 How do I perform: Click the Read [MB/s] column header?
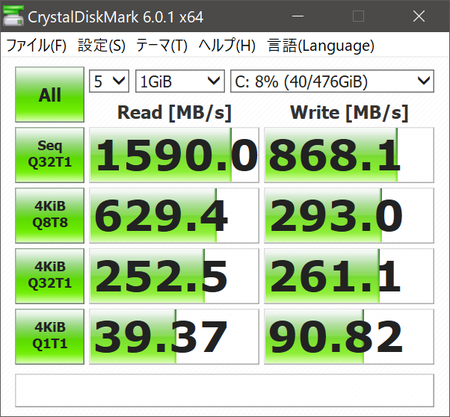coord(174,112)
